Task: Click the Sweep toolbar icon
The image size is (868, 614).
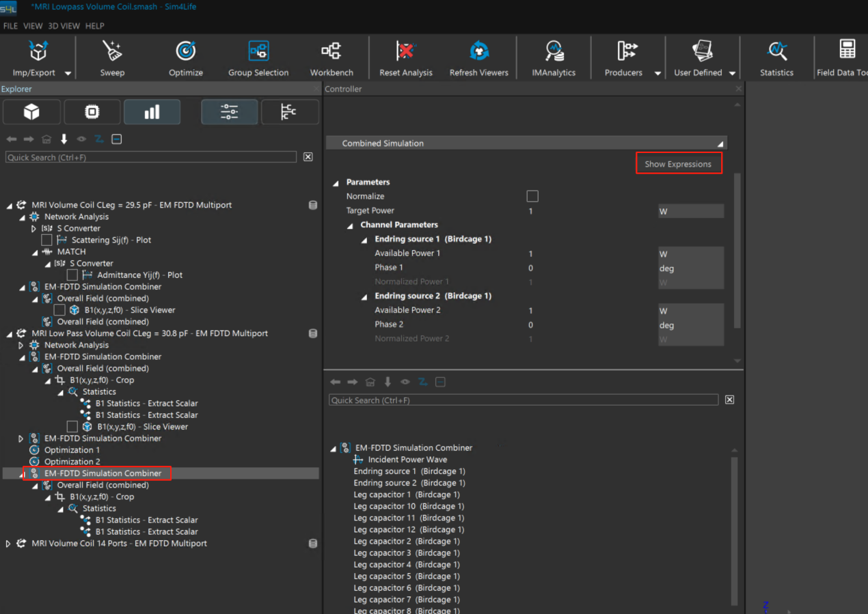Action: 112,58
